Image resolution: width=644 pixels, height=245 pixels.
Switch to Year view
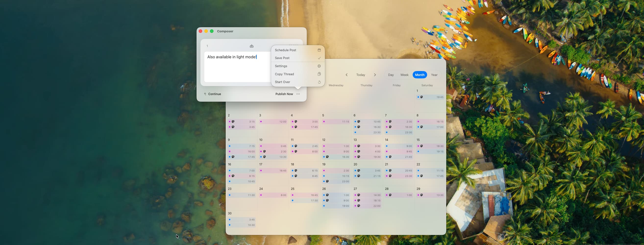click(x=434, y=74)
